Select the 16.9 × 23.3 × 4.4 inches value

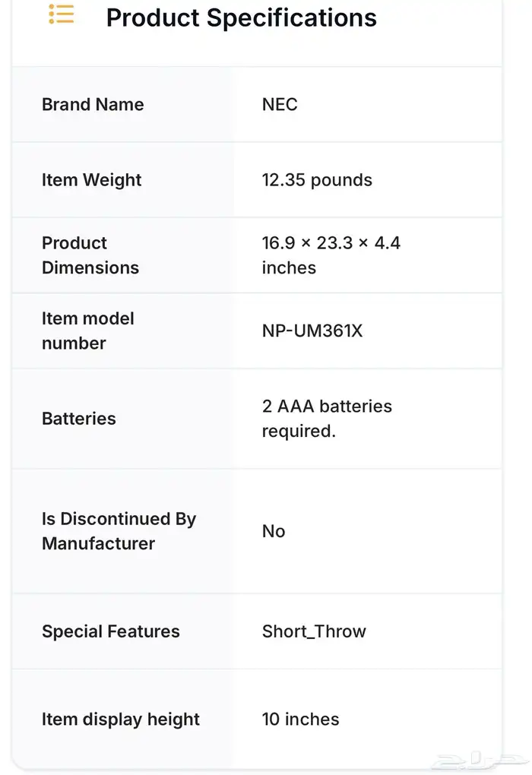[x=331, y=255]
